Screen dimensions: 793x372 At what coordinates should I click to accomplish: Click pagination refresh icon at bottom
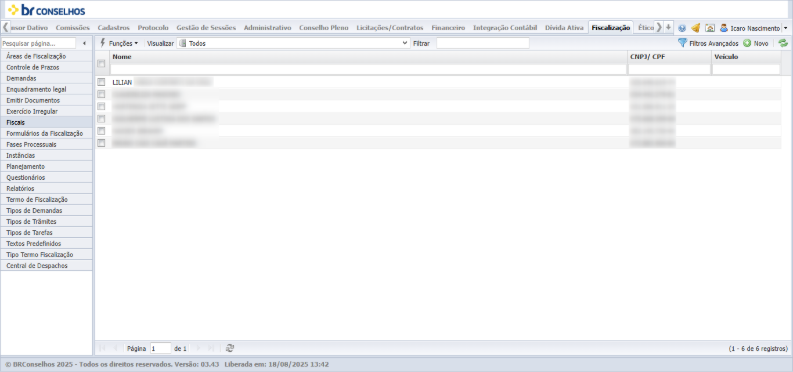(x=230, y=348)
